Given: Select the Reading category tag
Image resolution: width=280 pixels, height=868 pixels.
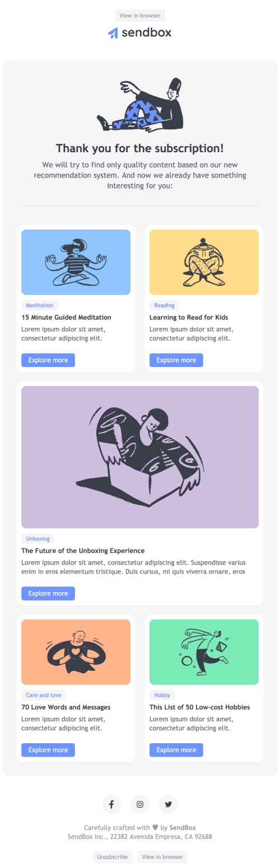Looking at the screenshot, I should [x=164, y=305].
